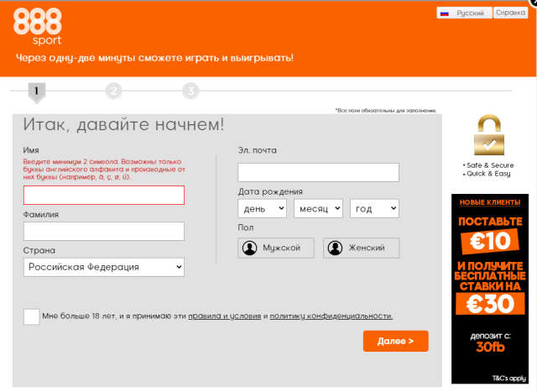Screen dimensions: 537x392
Task: Check the over 18 agreement checkbox
Action: (32, 316)
